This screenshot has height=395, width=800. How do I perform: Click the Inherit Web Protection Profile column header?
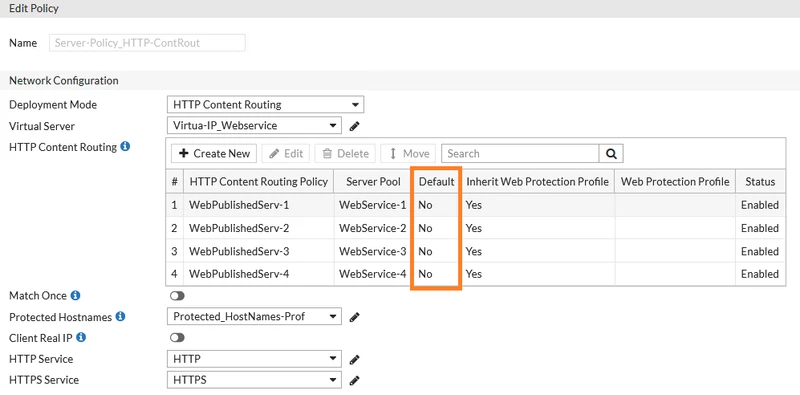point(537,182)
